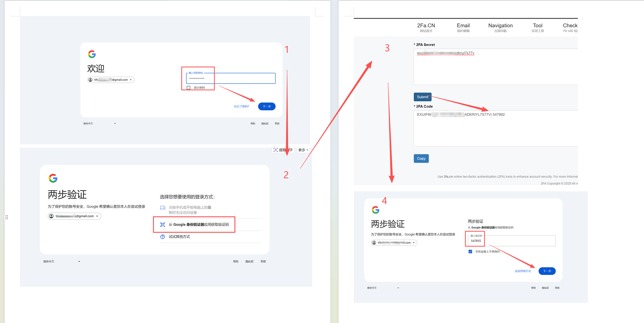Image resolution: width=644 pixels, height=323 pixels.
Task: Click the phone and tablet device icon
Action: pos(163,208)
